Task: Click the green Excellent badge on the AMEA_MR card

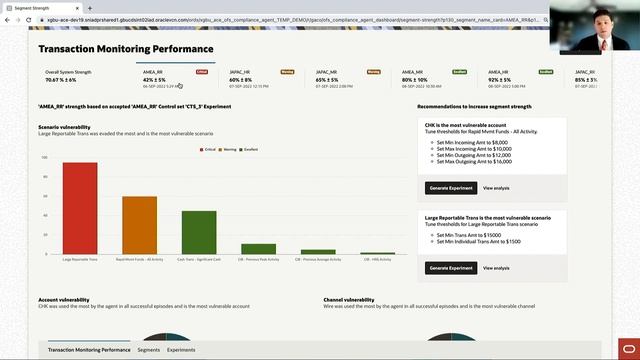Action: coord(460,72)
